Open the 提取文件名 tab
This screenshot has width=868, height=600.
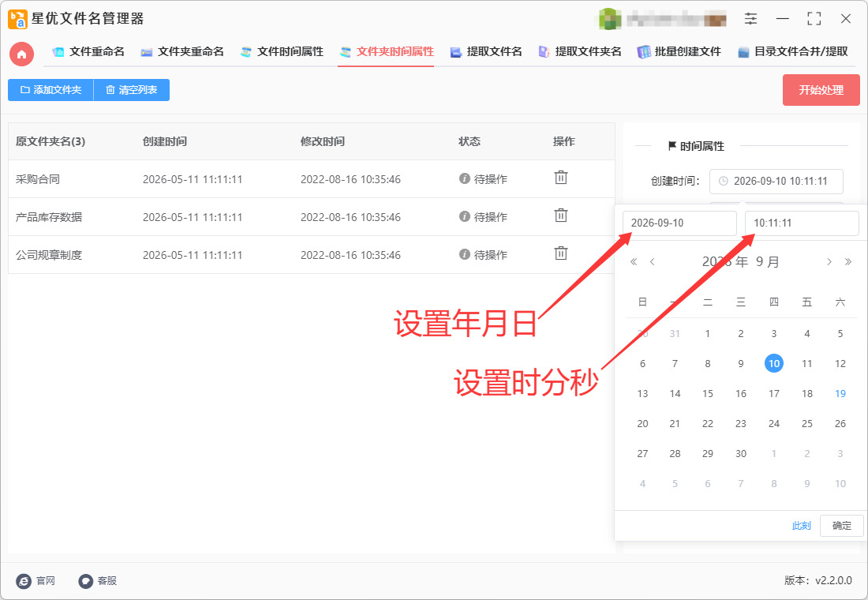[486, 52]
